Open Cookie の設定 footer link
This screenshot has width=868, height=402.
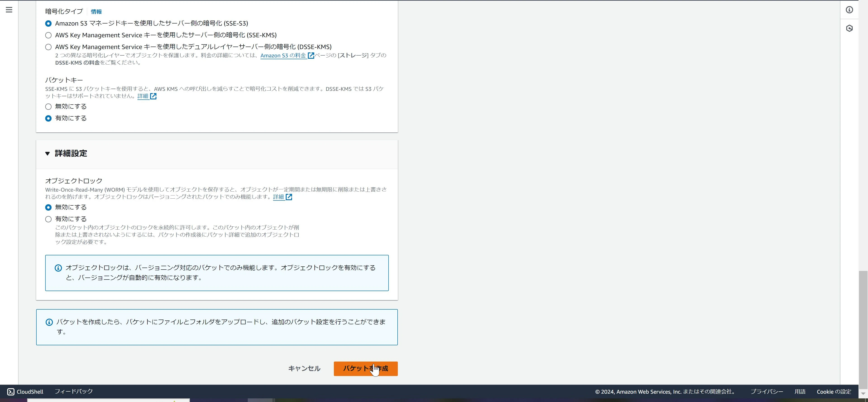(834, 392)
